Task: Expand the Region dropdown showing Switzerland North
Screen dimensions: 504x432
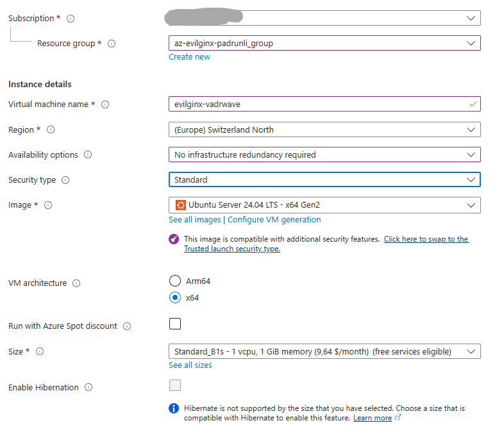Action: [324, 129]
